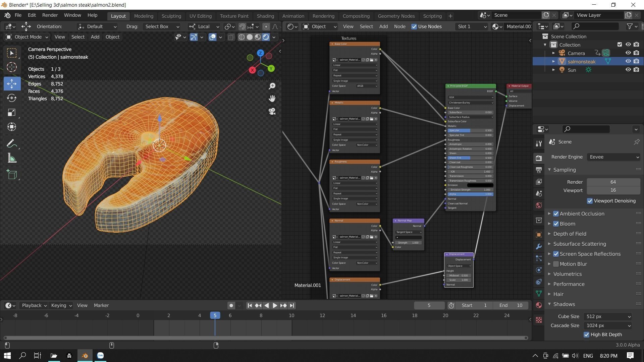The width and height of the screenshot is (644, 362).
Task: Click the Marker menu in timeline
Action: coord(101,305)
